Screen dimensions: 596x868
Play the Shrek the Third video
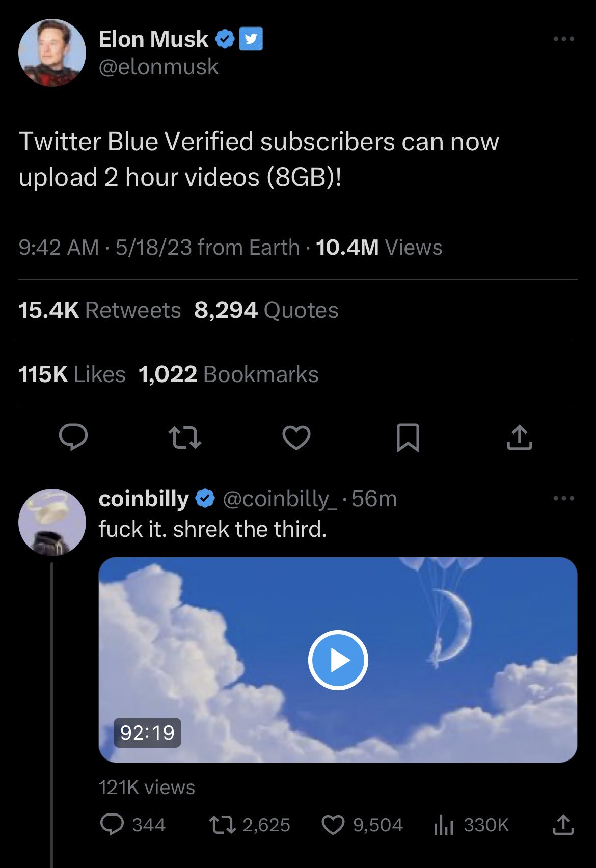click(x=338, y=660)
